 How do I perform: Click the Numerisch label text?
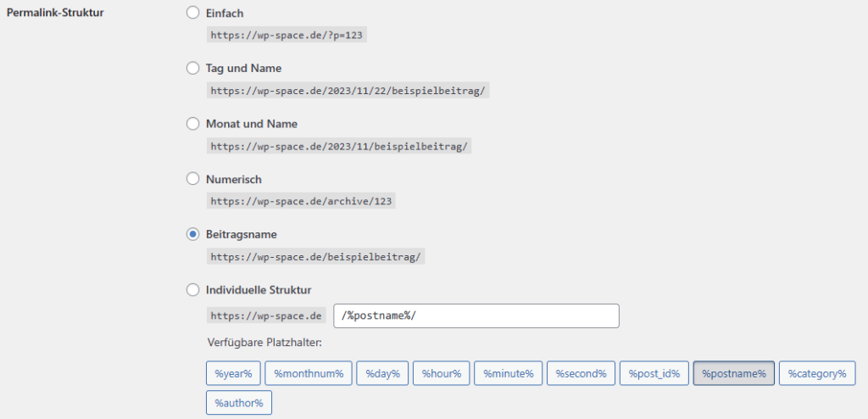234,179
